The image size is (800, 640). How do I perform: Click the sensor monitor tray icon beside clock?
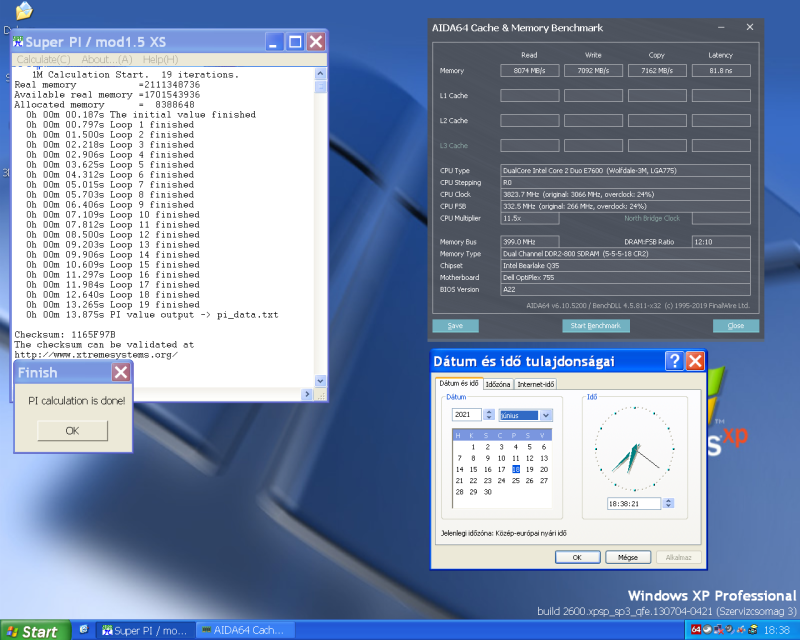[753, 629]
